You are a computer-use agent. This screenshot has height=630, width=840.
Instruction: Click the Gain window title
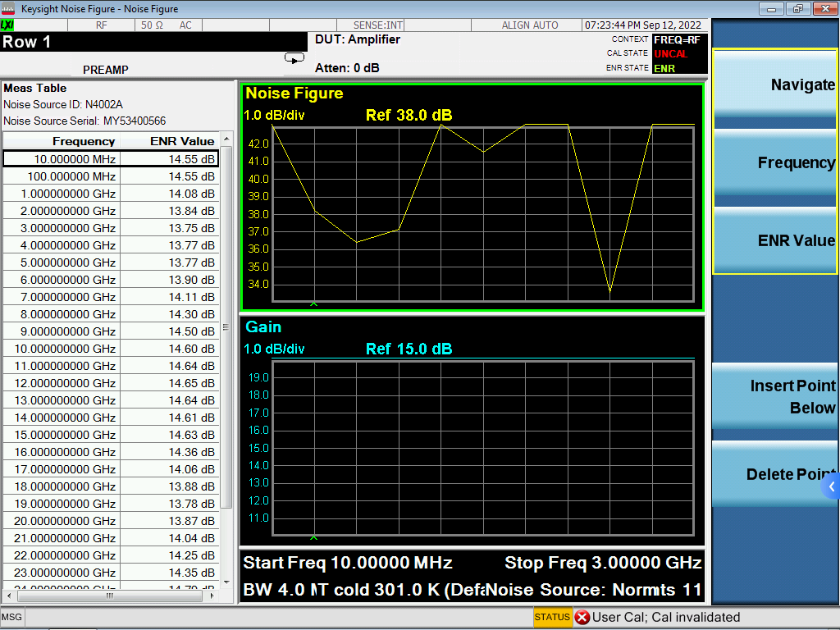(263, 326)
